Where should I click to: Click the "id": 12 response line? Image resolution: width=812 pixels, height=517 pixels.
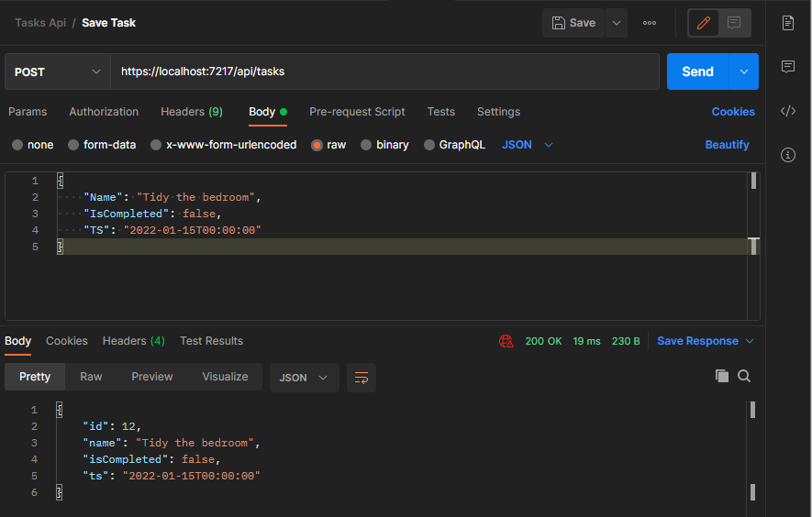tap(112, 426)
